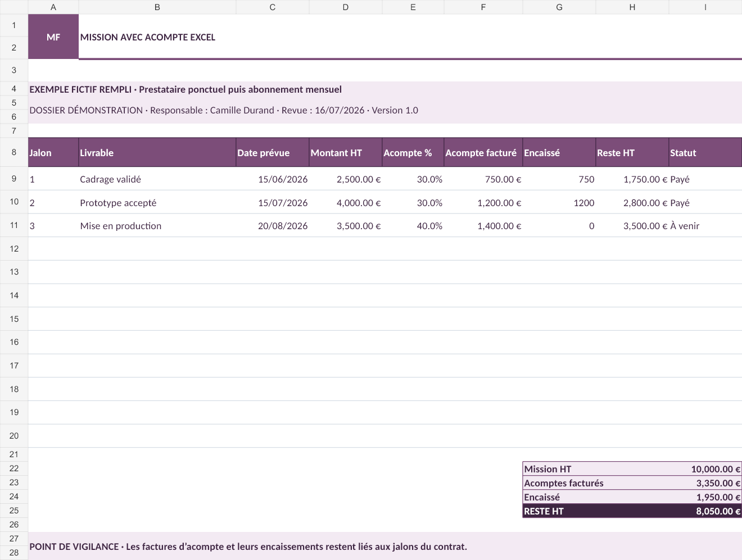Select the 3,350.00 € summary value

(705, 483)
